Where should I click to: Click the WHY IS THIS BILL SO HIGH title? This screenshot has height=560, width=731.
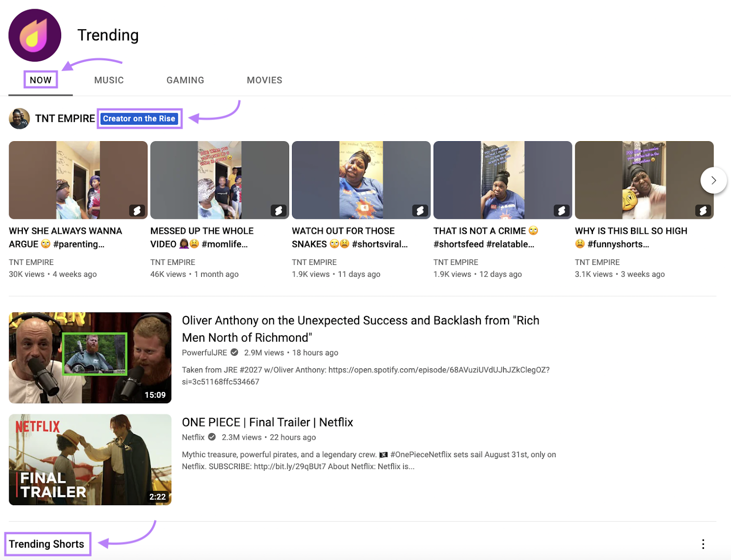coord(631,238)
